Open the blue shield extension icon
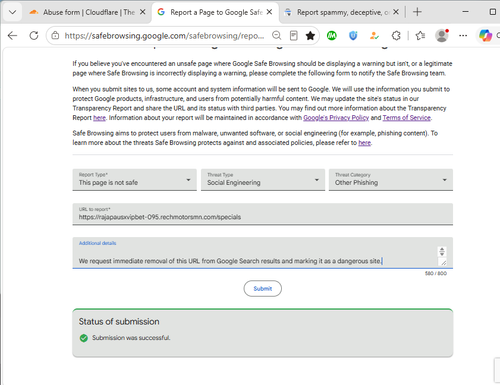This screenshot has height=385, width=500. [353, 36]
